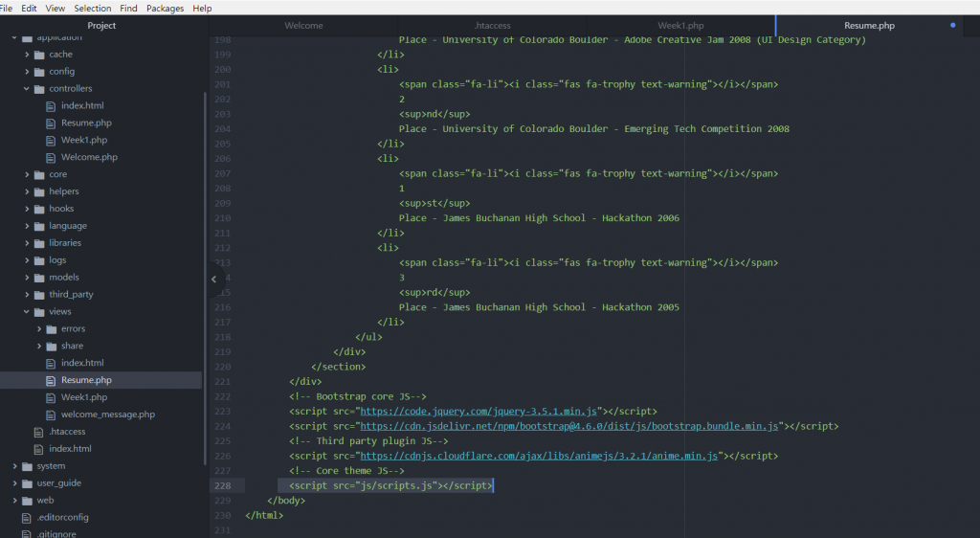
Task: Click the user_guide folder icon
Action: [27, 483]
